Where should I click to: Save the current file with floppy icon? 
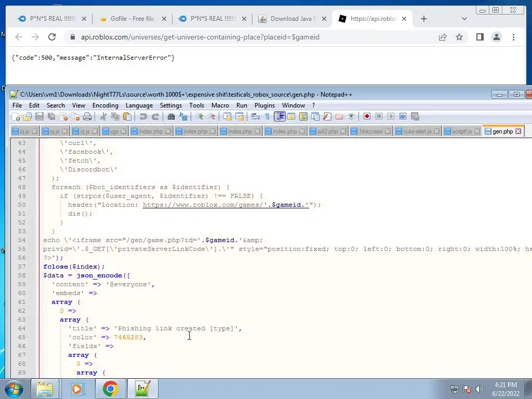tap(39, 117)
